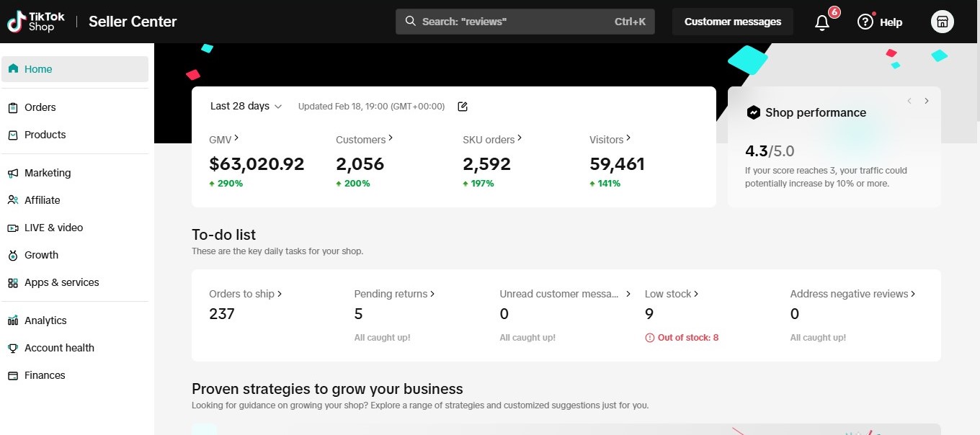The image size is (980, 435).
Task: Focus the search reviews input field
Action: point(525,22)
